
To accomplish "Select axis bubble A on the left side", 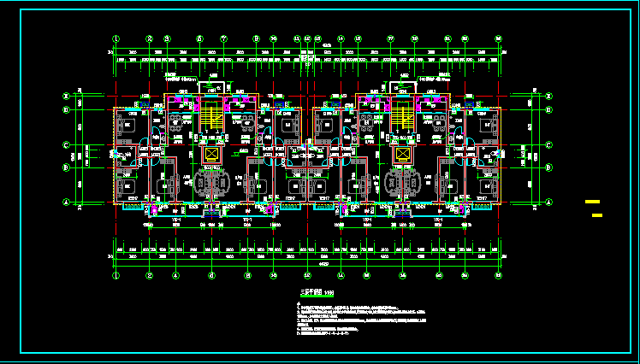I will [66, 203].
